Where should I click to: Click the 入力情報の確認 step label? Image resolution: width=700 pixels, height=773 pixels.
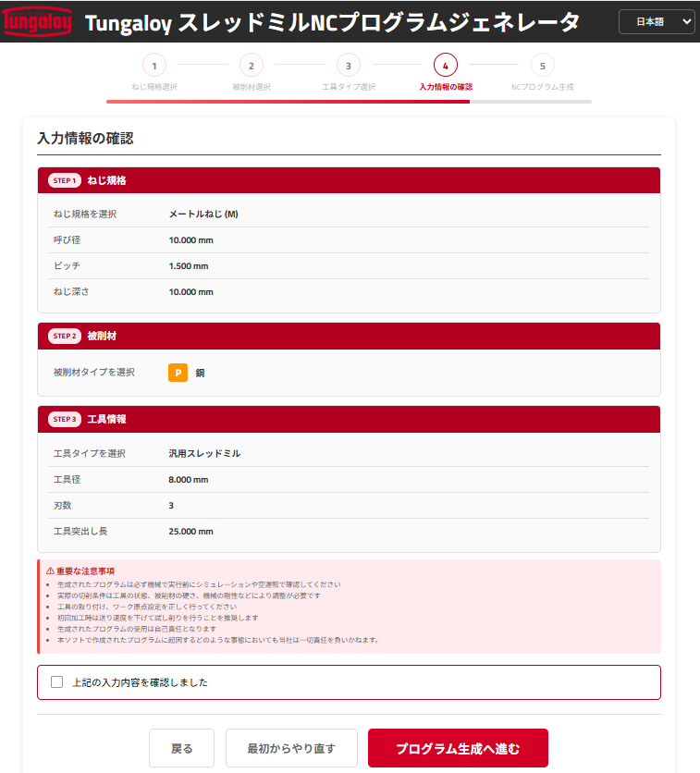(445, 87)
